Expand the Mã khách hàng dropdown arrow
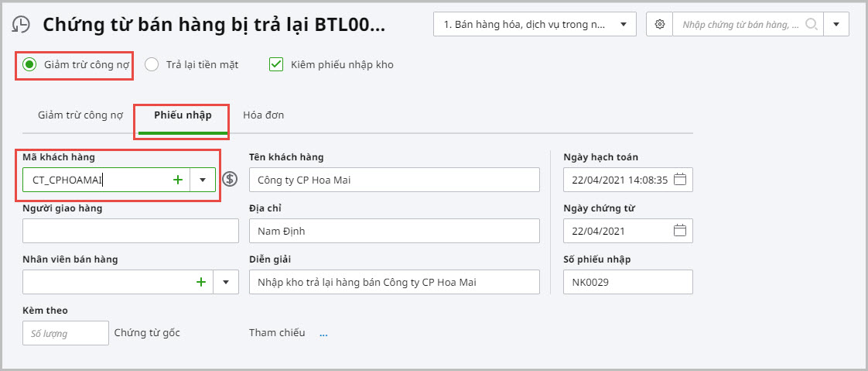Screen dimensions: 868x371 203,180
